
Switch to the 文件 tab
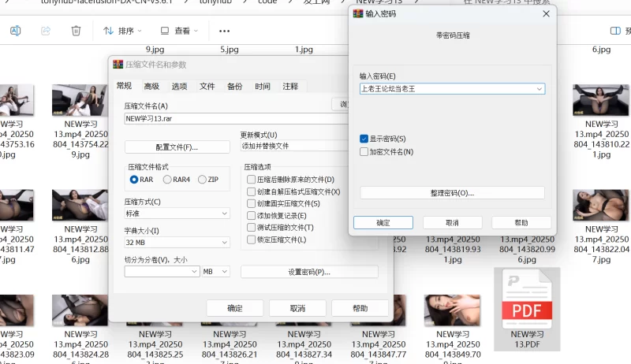(207, 87)
